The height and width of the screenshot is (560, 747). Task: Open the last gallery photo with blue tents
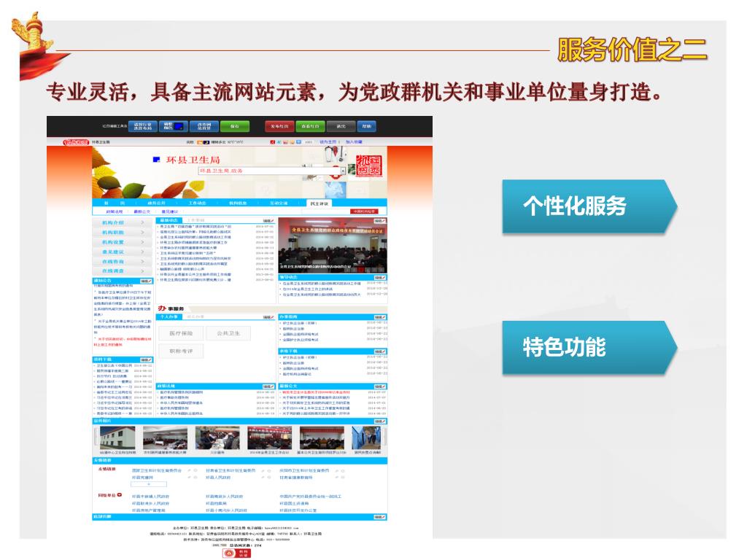(366, 437)
